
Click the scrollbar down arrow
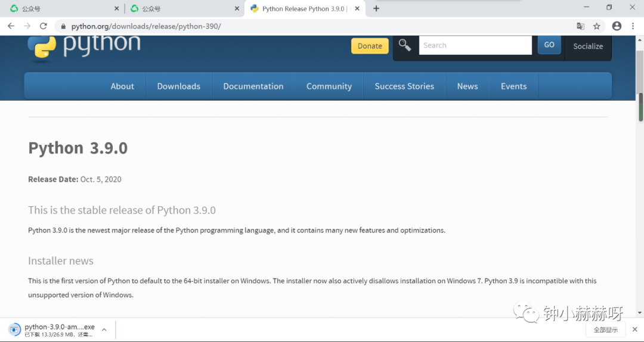pos(640,312)
